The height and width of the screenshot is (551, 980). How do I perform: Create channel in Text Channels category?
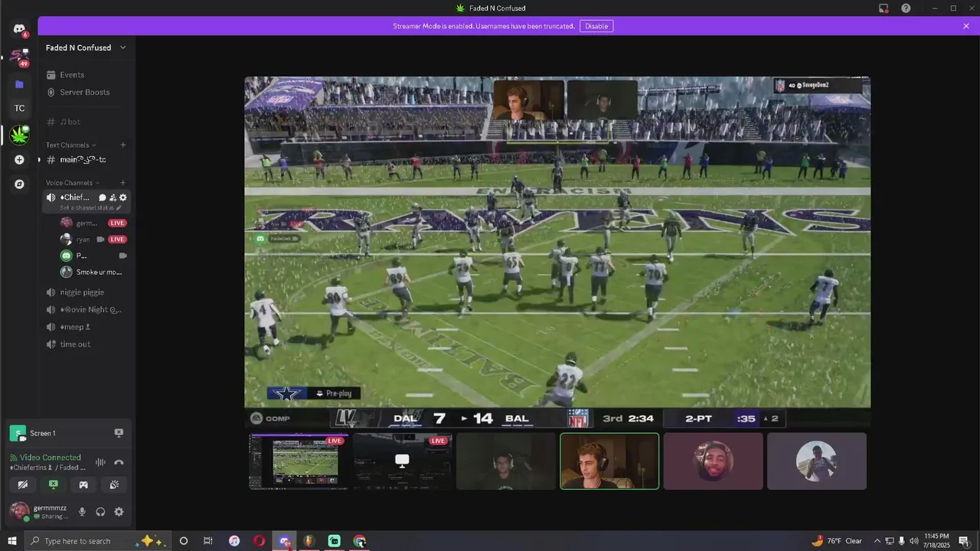tap(122, 145)
